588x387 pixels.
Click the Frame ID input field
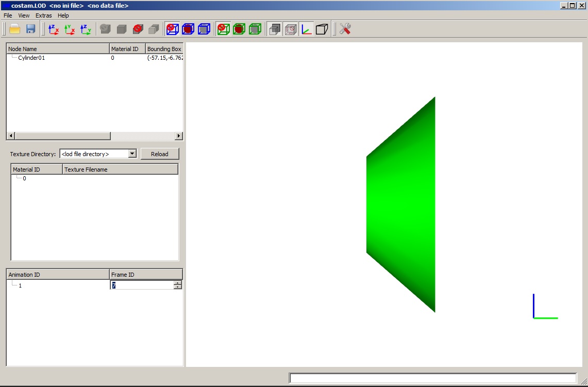pyautogui.click(x=142, y=285)
